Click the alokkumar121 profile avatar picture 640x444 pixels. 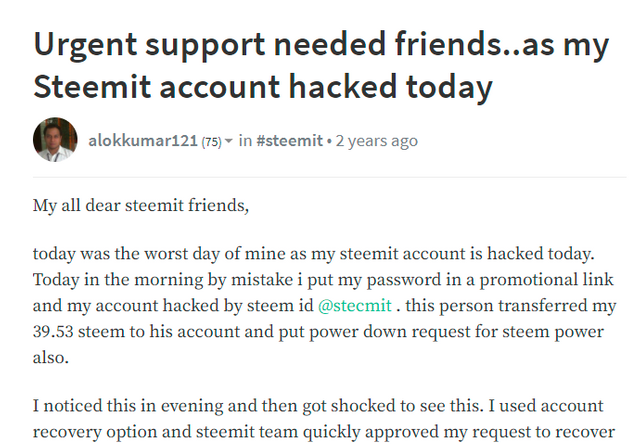click(55, 140)
